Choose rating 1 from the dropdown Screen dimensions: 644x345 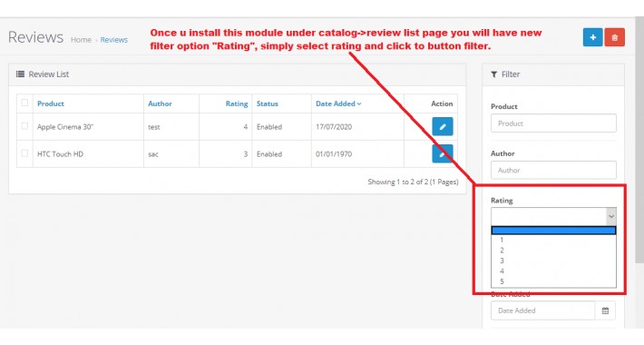coord(553,240)
